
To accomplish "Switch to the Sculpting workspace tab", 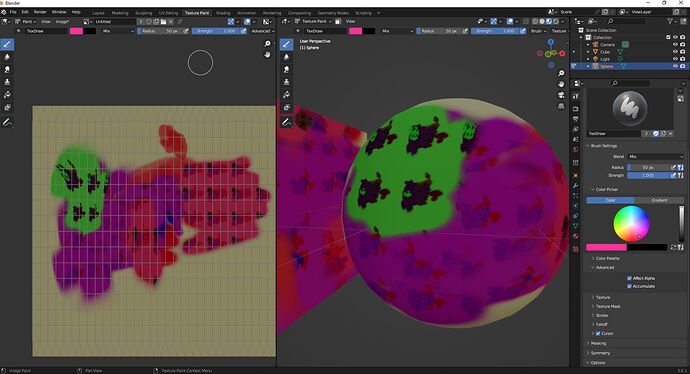I will [x=143, y=13].
